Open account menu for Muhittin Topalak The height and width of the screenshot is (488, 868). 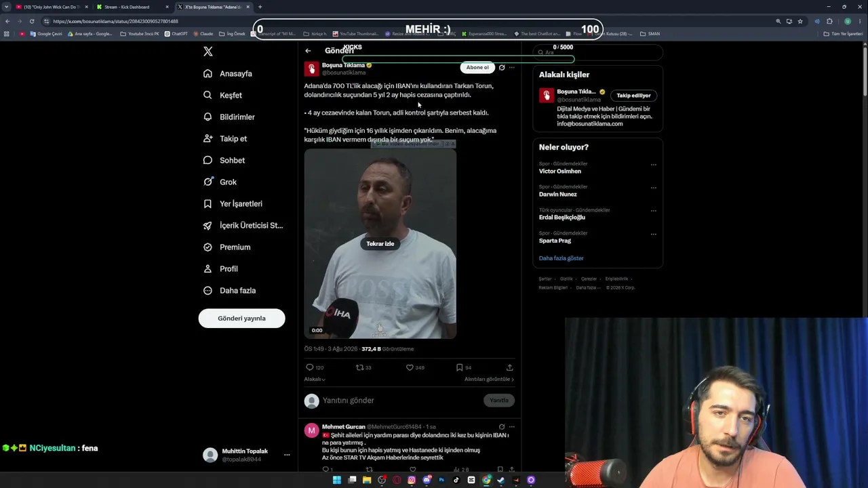click(247, 455)
